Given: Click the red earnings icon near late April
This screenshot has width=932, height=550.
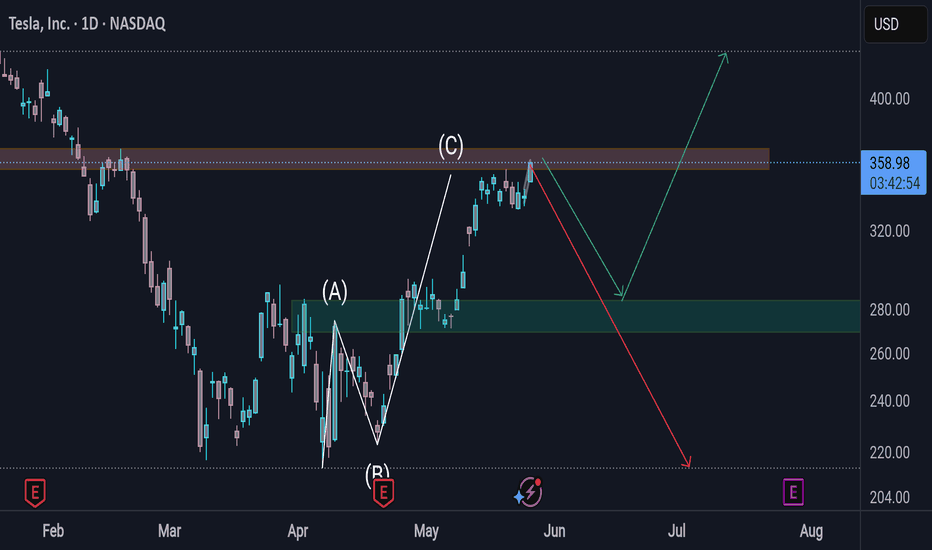Looking at the screenshot, I should (x=383, y=492).
